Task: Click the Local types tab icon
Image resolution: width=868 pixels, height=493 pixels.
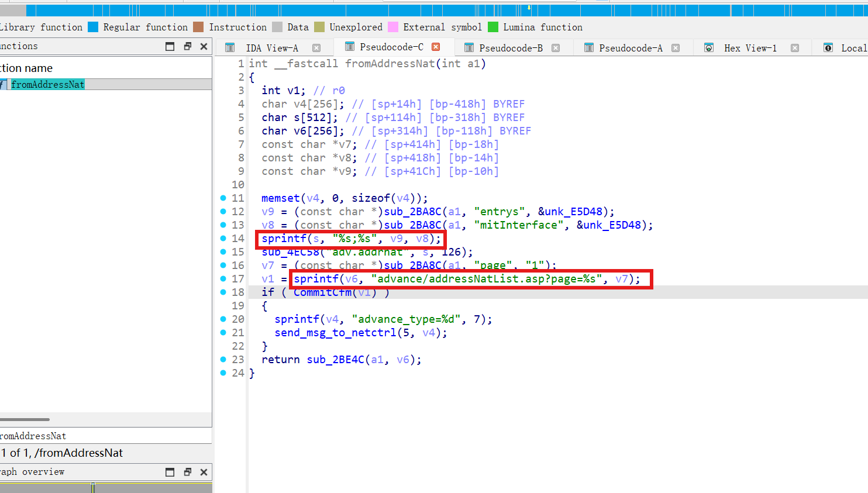Action: tap(828, 48)
